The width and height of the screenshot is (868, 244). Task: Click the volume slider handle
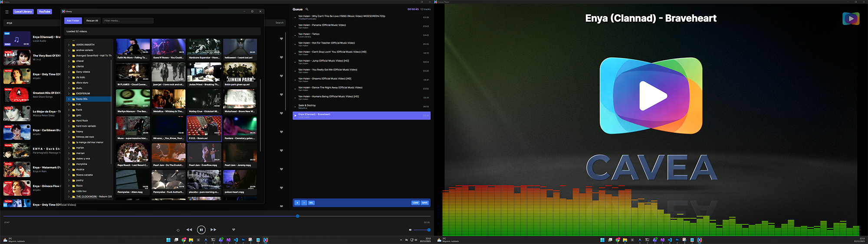point(429,230)
